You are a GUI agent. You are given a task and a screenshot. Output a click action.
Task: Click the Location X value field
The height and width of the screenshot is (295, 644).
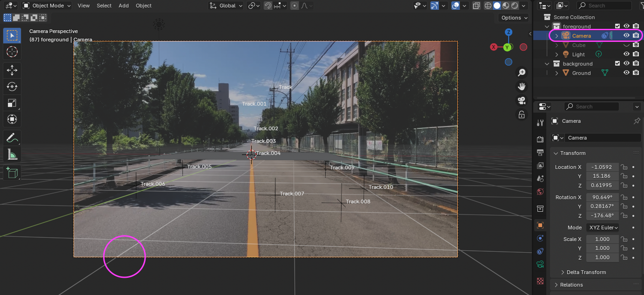[602, 167]
